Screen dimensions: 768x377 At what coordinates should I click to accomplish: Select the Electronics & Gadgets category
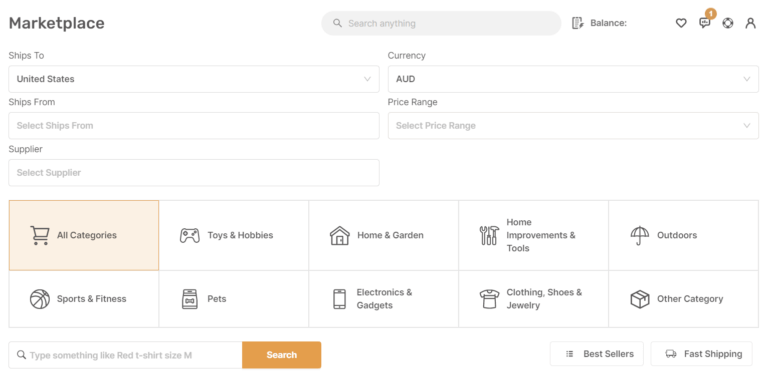click(384, 299)
